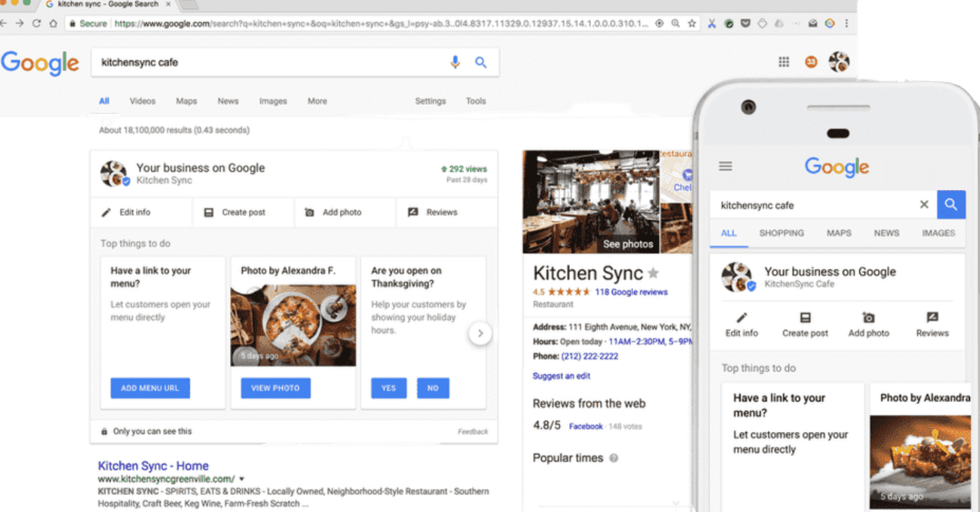Open the Facebook reviews link
Image resolution: width=980 pixels, height=512 pixels.
tap(586, 427)
